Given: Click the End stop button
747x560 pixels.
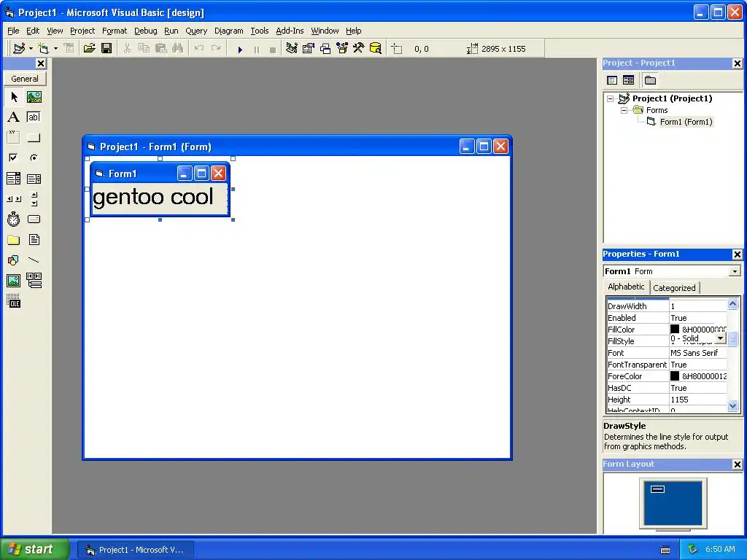Looking at the screenshot, I should coord(273,49).
